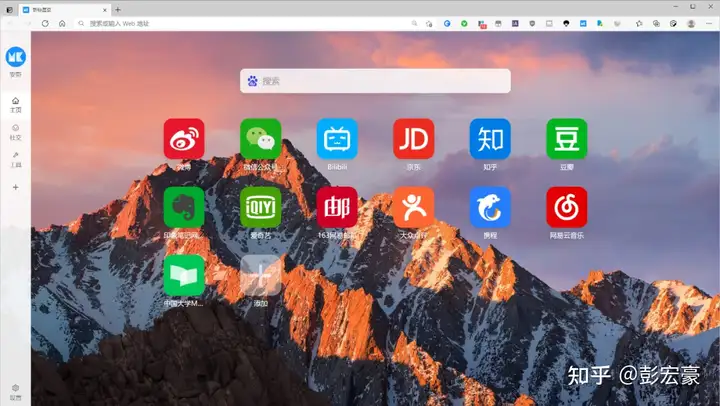This screenshot has height=406, width=720.
Task: Add a new shortcut tile 添加
Action: (260, 276)
